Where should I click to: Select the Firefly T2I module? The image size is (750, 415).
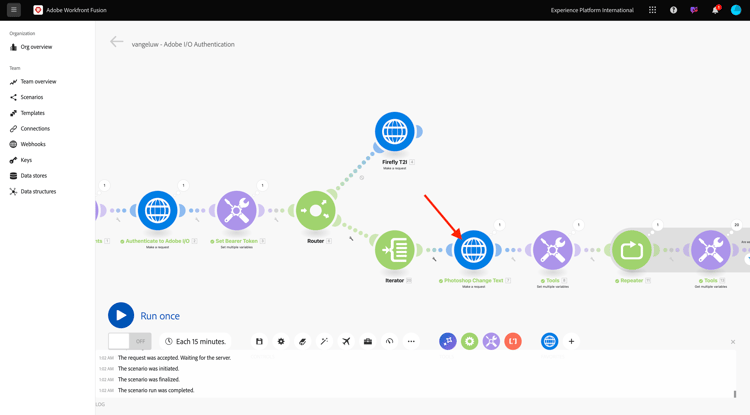click(395, 131)
